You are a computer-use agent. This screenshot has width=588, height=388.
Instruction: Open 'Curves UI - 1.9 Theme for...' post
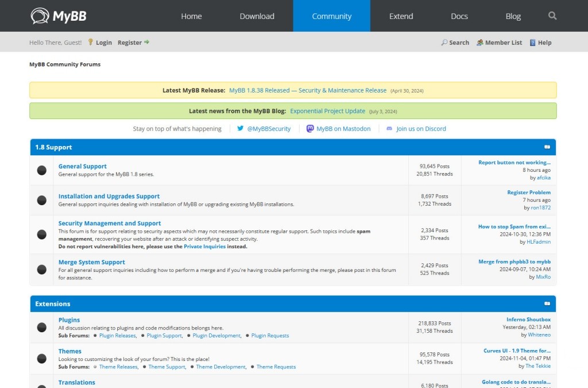(x=517, y=351)
